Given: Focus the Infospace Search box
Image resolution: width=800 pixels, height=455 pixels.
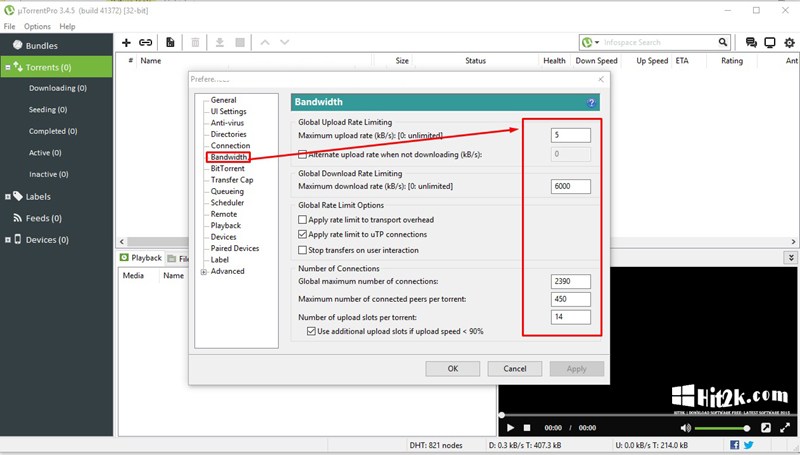Looking at the screenshot, I should tap(658, 42).
